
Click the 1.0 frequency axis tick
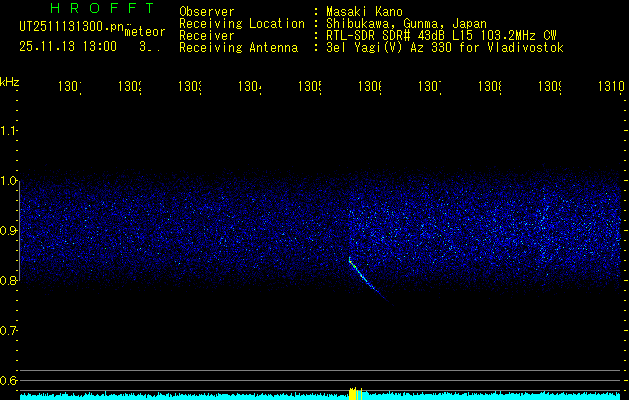(9, 181)
